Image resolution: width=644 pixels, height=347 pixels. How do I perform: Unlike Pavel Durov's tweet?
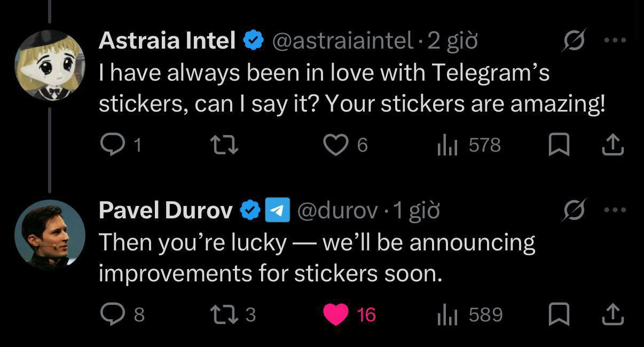point(336,314)
